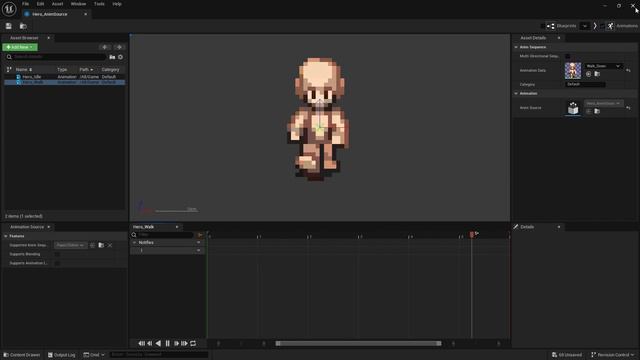The height and width of the screenshot is (360, 640).
Task: Click the red timeline playhead marker
Action: click(472, 234)
